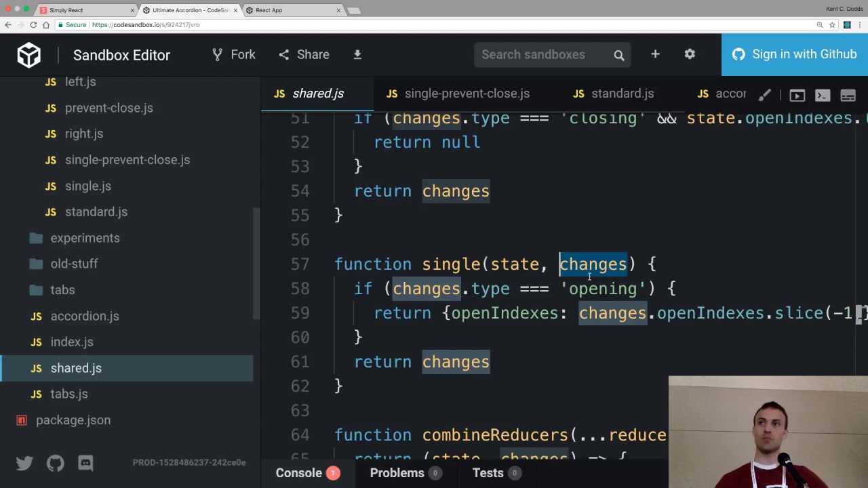Open the truncated accordion editor tab
Screen dimensions: 868x488
722,94
